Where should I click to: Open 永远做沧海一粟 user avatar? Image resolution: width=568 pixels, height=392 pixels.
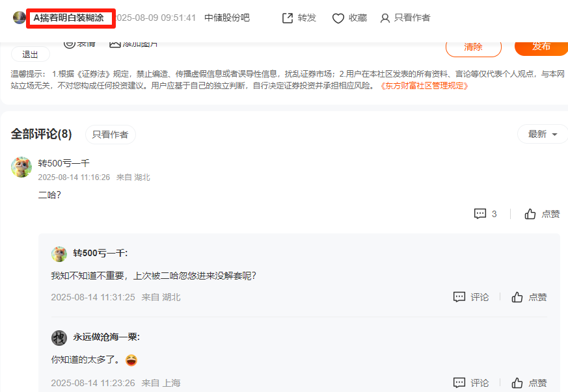(59, 337)
